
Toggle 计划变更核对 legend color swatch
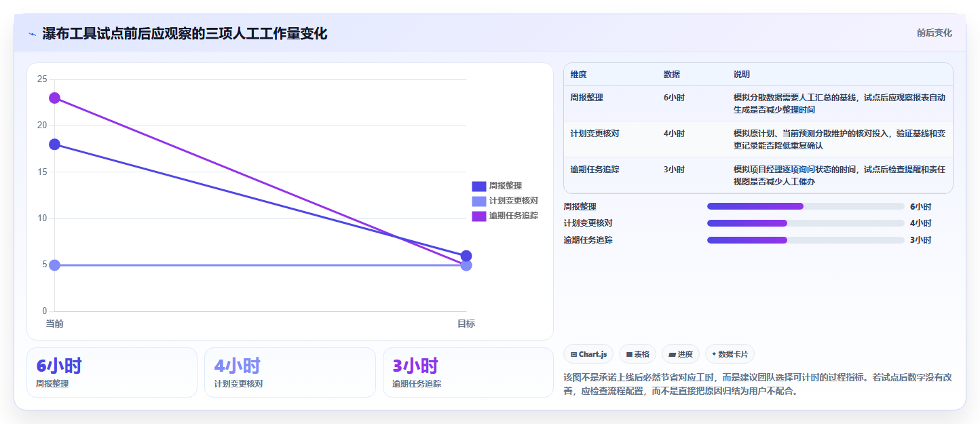tap(478, 201)
